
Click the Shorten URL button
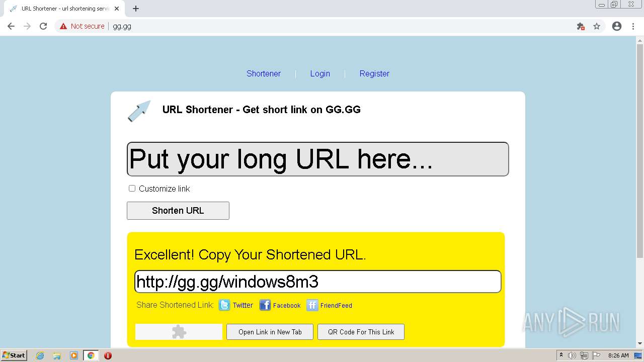[178, 211]
